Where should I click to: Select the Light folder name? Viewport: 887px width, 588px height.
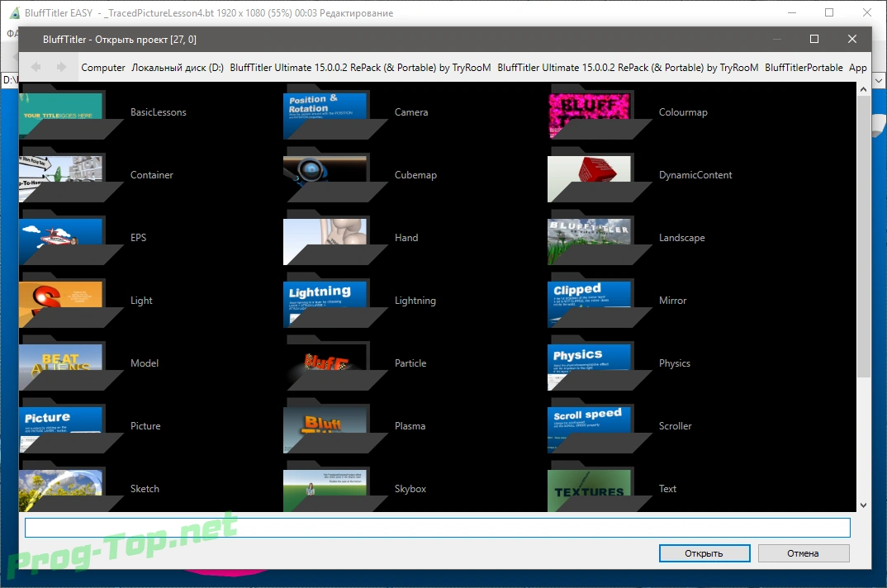point(141,301)
